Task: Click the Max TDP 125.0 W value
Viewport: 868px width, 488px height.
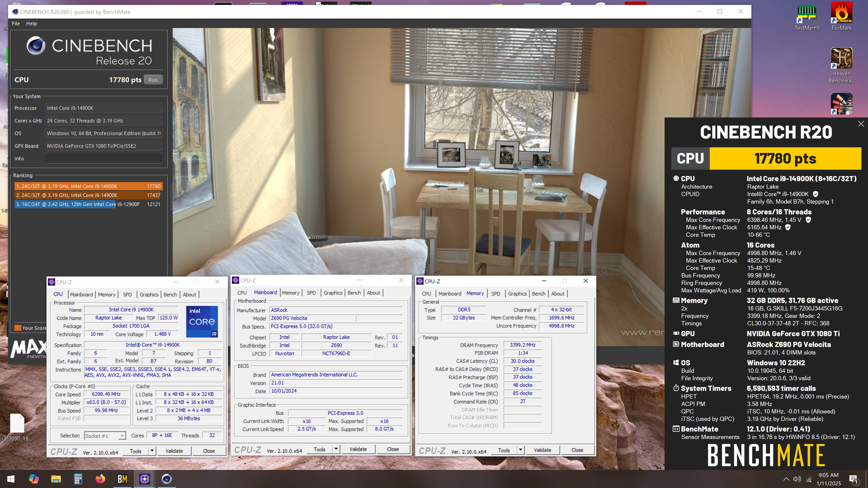Action: (168, 318)
